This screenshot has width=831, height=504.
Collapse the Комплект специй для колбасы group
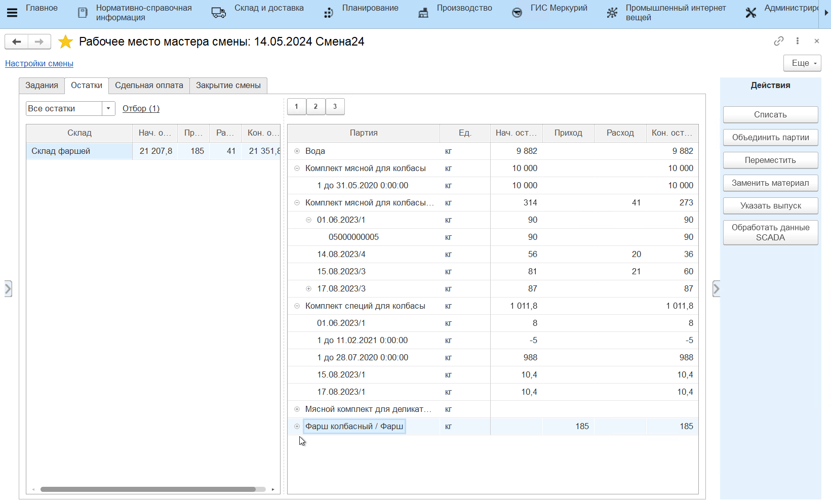pos(297,306)
